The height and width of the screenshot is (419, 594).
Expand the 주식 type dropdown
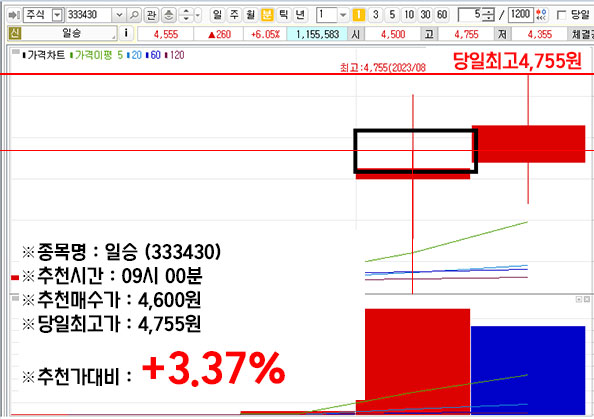coord(57,15)
